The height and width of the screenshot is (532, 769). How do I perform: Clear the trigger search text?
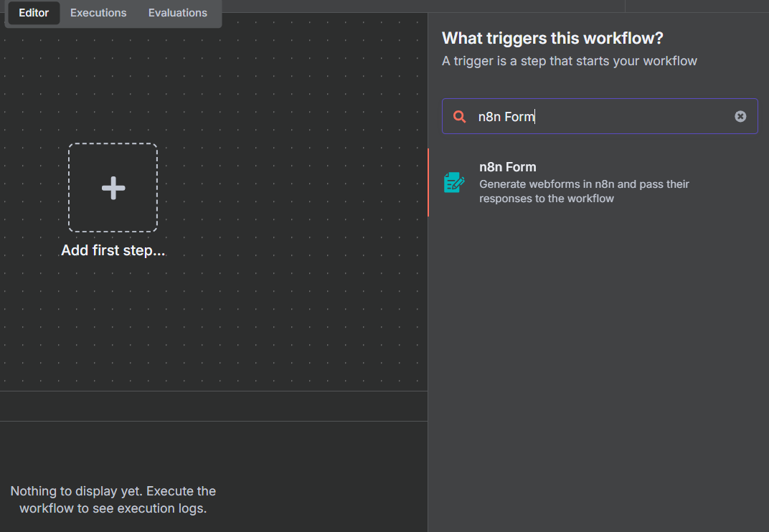740,116
